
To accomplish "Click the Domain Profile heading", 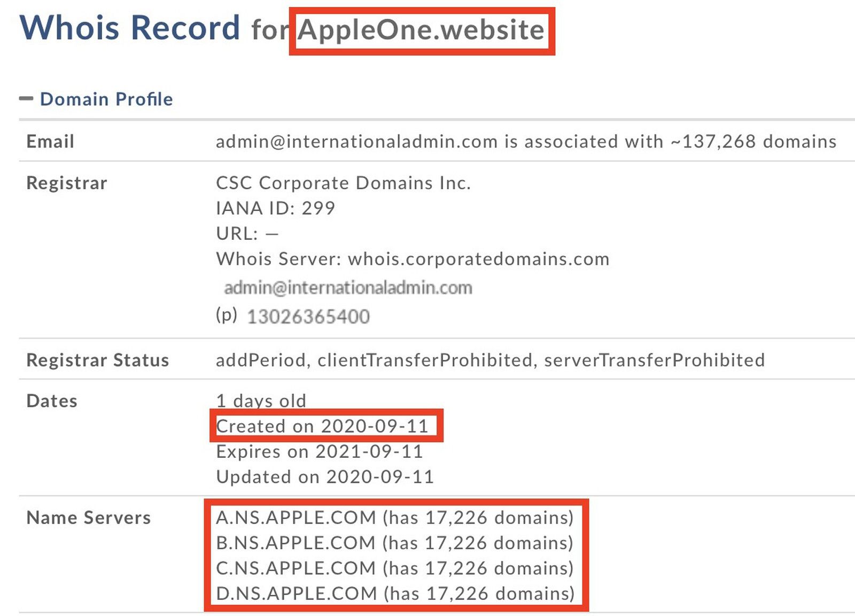I will [106, 99].
